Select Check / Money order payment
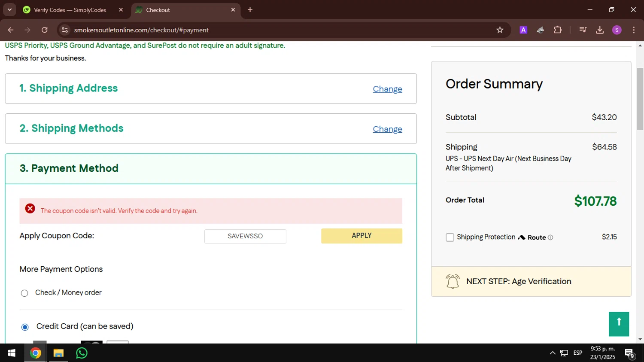The width and height of the screenshot is (644, 362). 24,293
